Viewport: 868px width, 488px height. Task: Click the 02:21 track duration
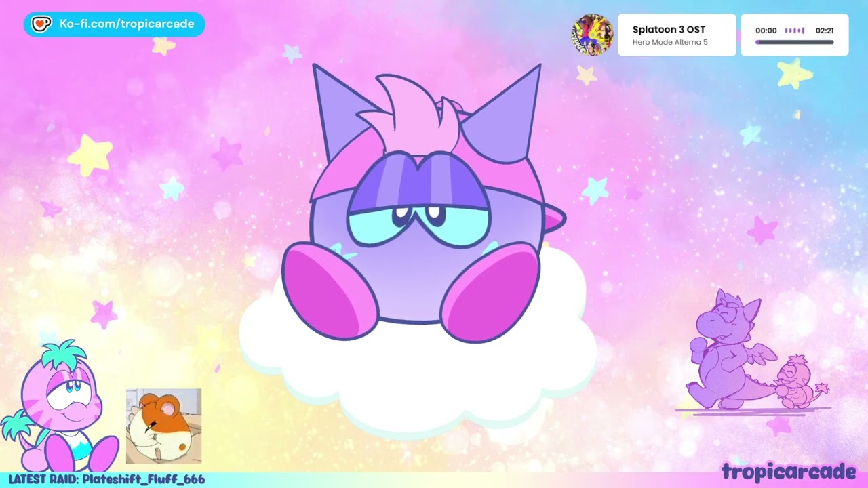(825, 30)
